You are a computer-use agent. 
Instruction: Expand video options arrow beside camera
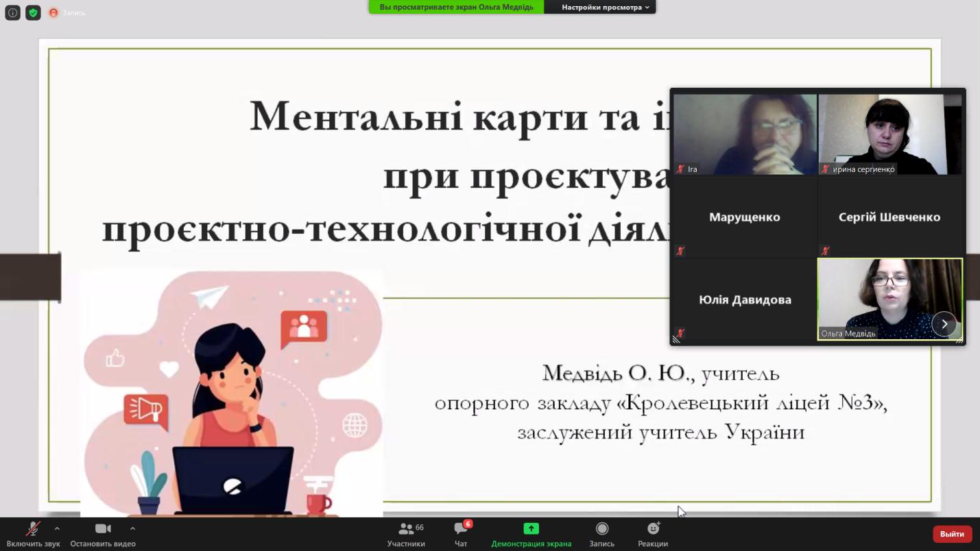click(x=132, y=528)
